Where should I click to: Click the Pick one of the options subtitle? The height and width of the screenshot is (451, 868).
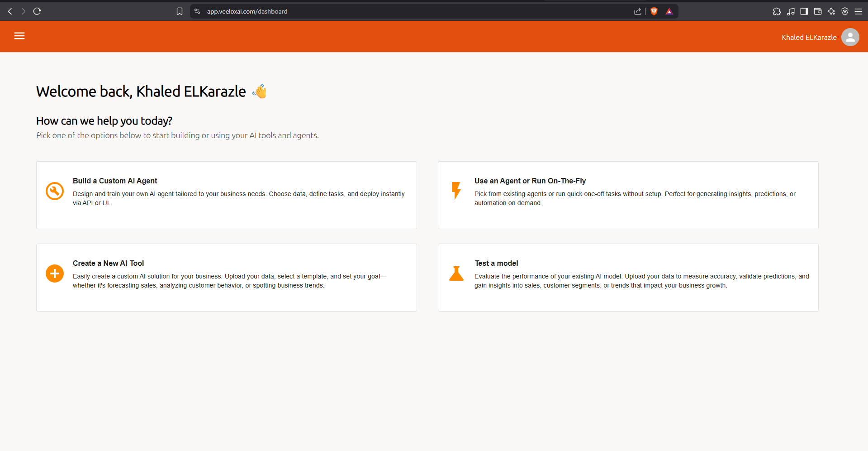click(177, 135)
